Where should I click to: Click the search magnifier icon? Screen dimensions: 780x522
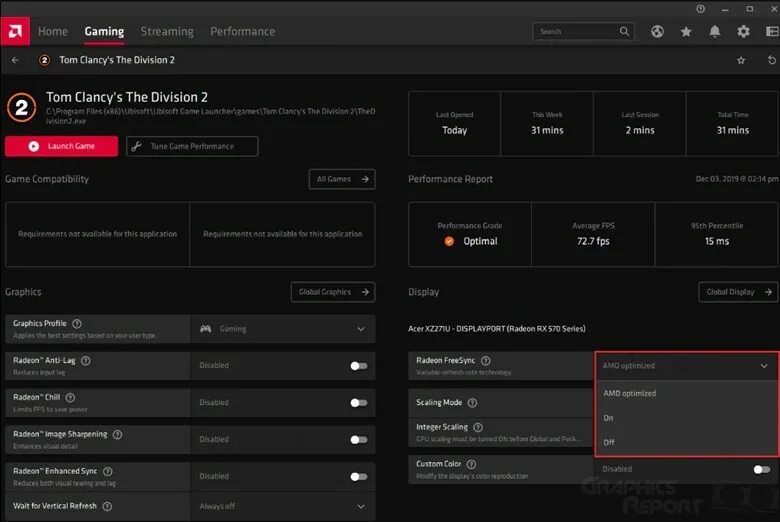click(x=624, y=31)
